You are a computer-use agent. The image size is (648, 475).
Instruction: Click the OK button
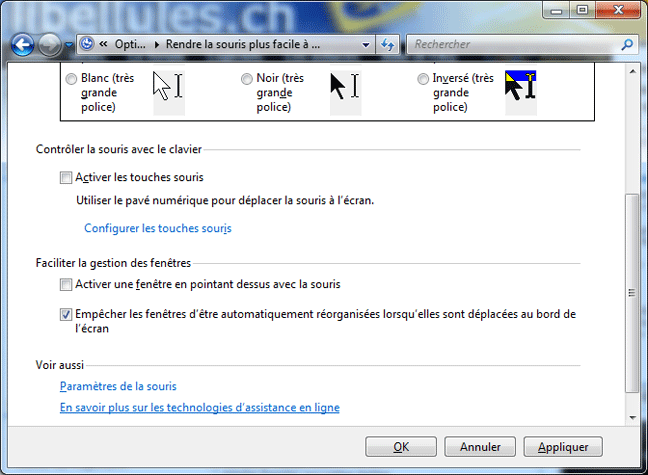tap(401, 447)
